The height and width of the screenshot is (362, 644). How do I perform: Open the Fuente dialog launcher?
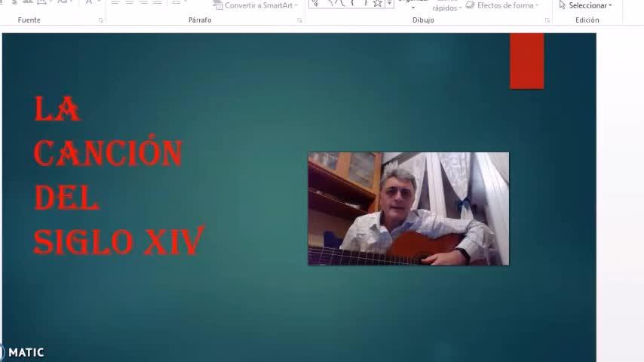point(100,20)
